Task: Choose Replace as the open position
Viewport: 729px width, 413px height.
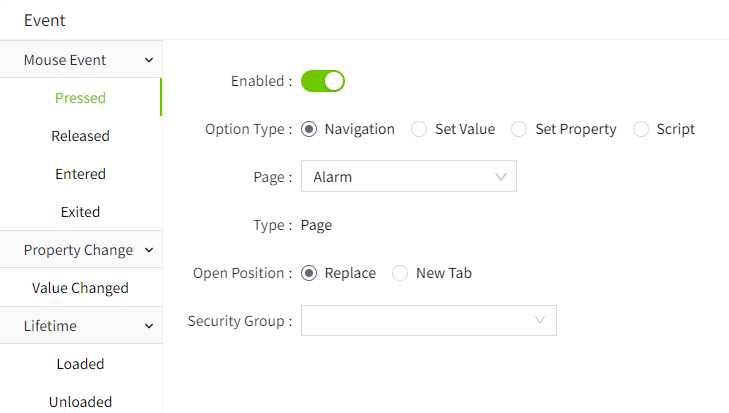Action: [x=309, y=273]
